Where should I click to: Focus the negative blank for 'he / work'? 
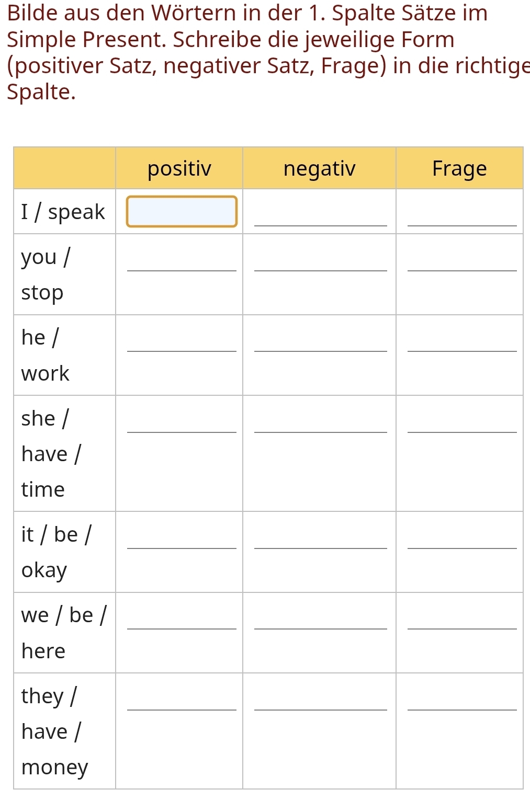tap(320, 337)
